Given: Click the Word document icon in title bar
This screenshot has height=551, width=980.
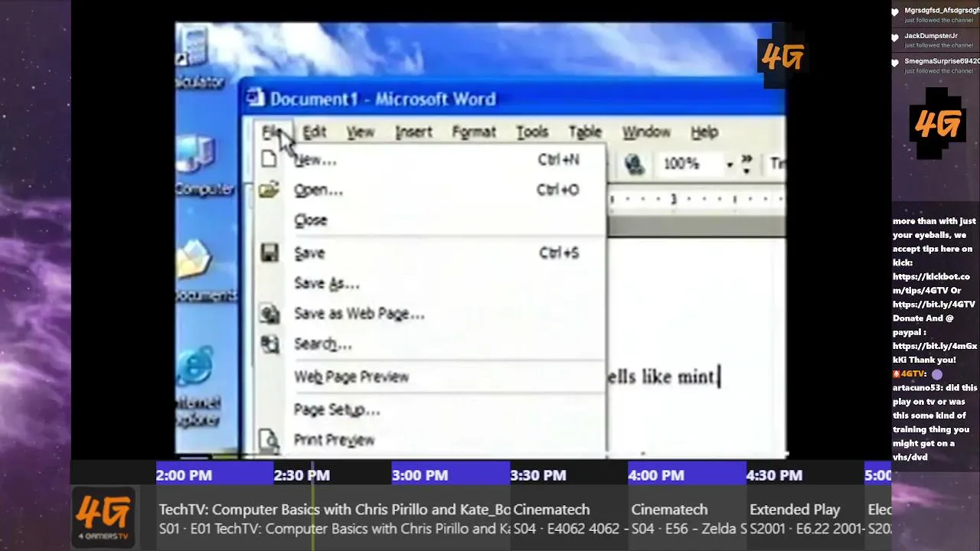Looking at the screenshot, I should [256, 99].
